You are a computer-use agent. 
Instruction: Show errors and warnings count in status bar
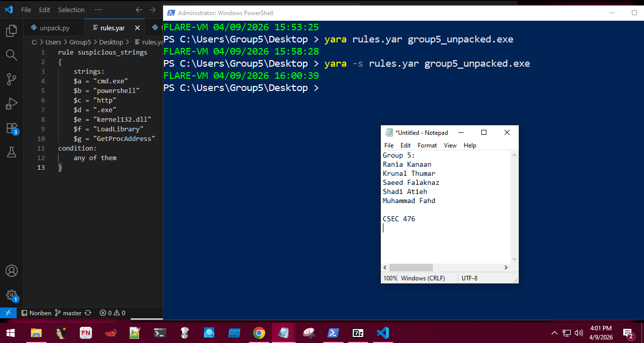pos(112,313)
